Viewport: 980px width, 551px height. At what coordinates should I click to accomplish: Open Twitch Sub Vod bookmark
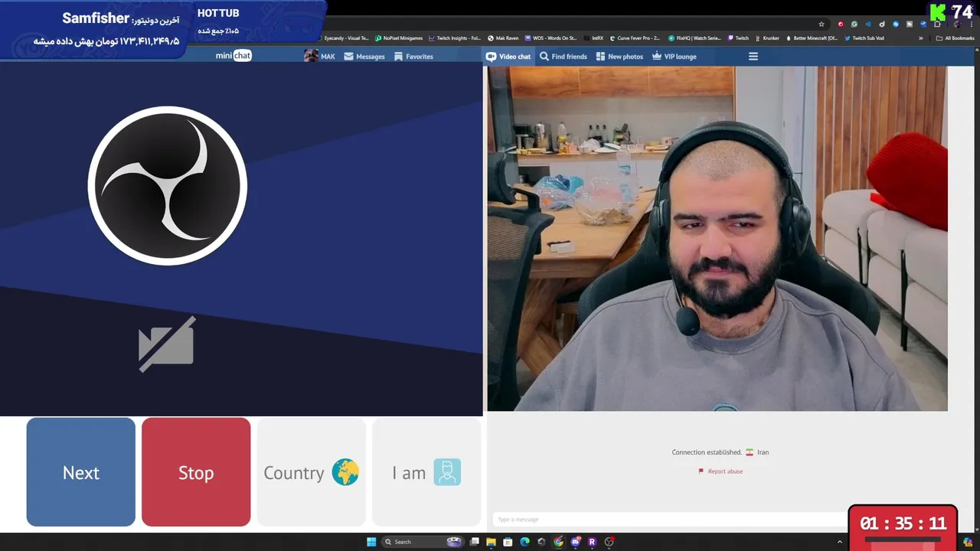coord(864,38)
